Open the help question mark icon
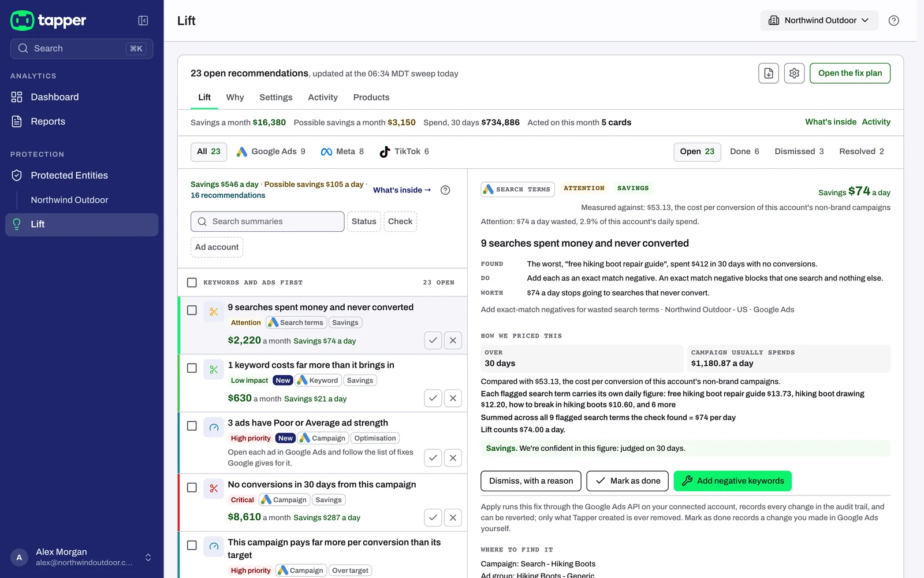Image resolution: width=924 pixels, height=578 pixels. [893, 21]
